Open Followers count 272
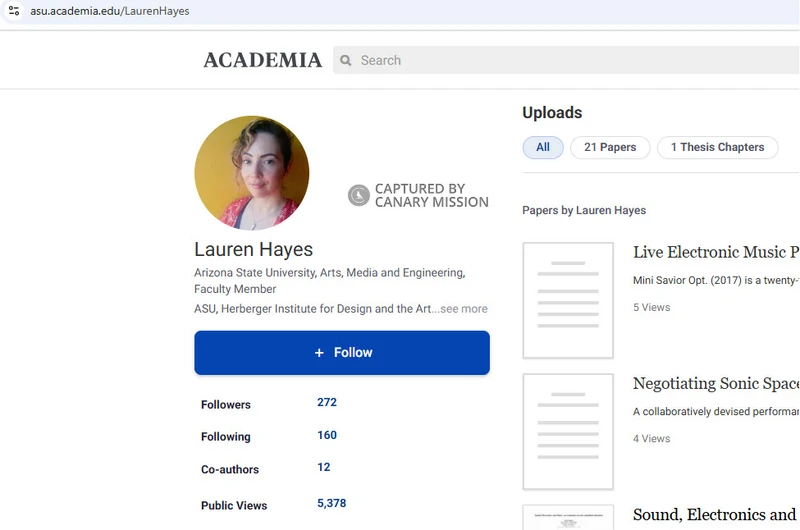800x530 pixels. pos(327,402)
